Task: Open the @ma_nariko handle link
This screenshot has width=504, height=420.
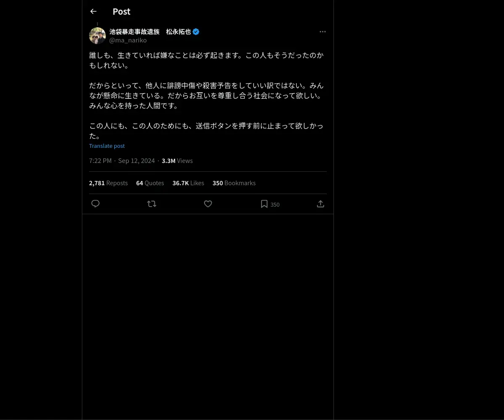Action: click(x=128, y=40)
